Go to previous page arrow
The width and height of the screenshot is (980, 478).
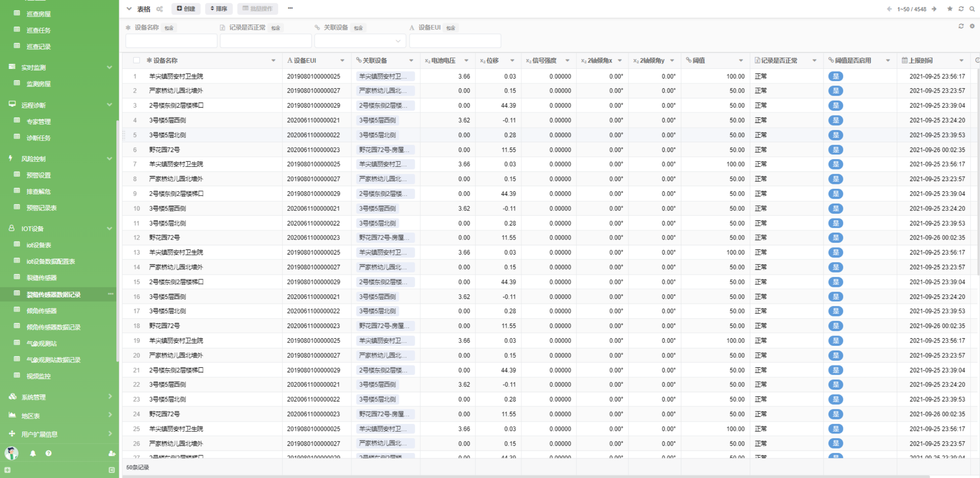tap(889, 9)
